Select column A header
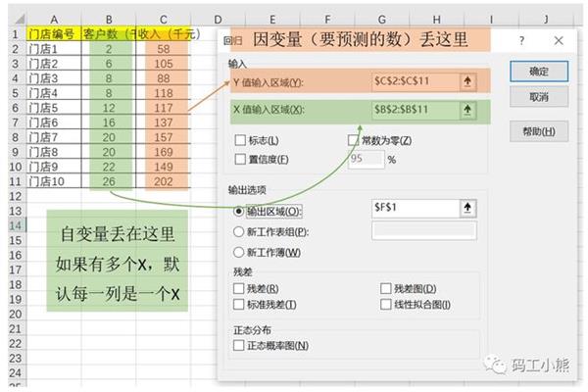The image size is (588, 392). point(54,20)
